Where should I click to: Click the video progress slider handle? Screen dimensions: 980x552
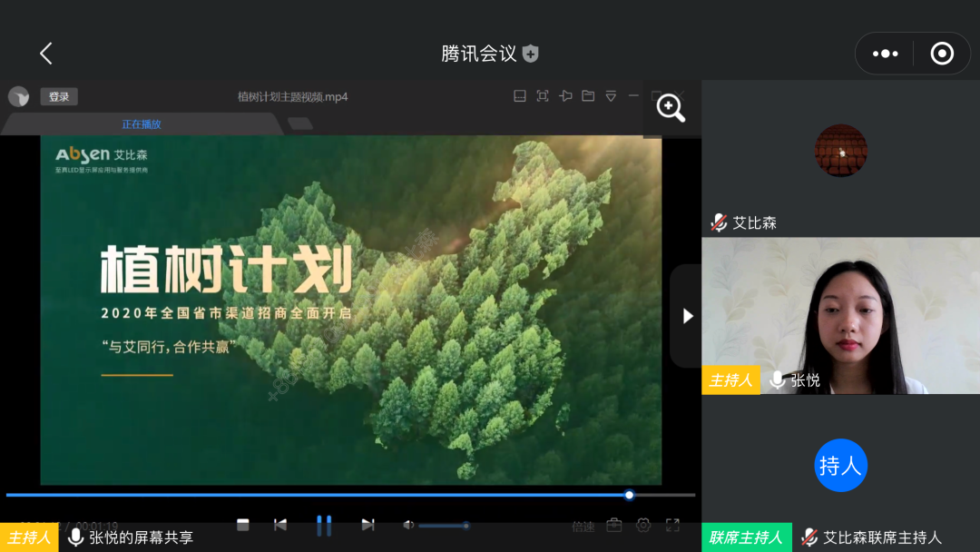pyautogui.click(x=630, y=495)
